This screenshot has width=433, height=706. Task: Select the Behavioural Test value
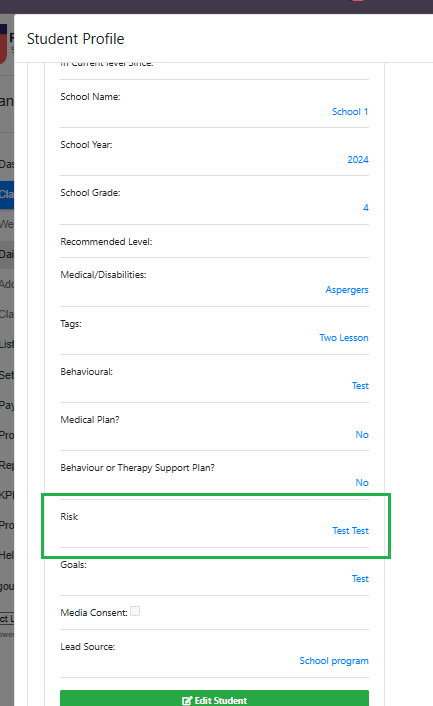pos(360,386)
